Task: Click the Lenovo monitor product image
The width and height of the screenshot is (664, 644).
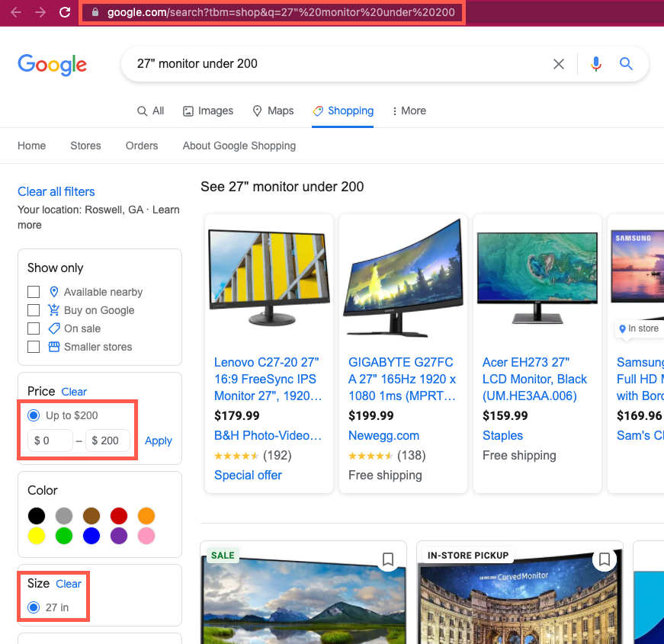Action: (x=269, y=277)
